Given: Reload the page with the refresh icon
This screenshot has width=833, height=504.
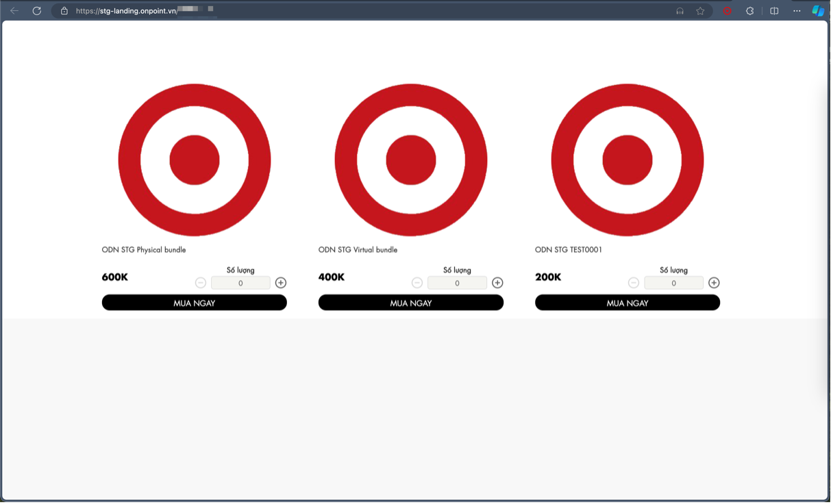Looking at the screenshot, I should click(x=37, y=11).
